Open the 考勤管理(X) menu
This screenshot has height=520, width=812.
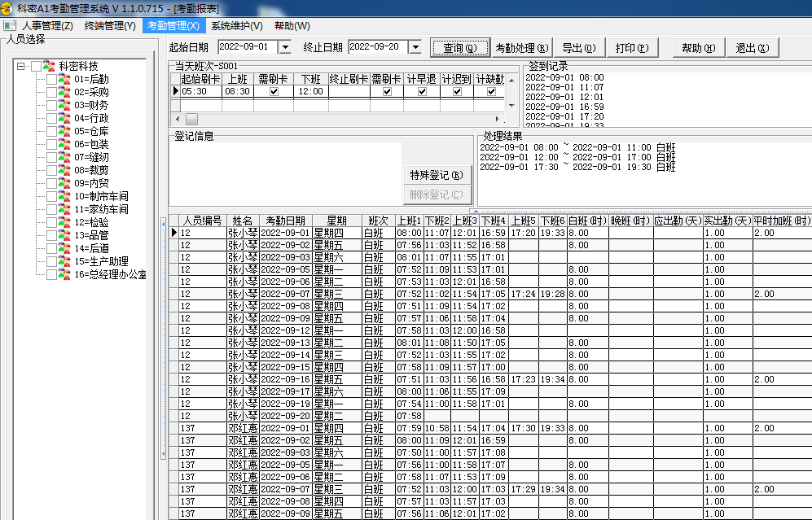click(x=173, y=26)
